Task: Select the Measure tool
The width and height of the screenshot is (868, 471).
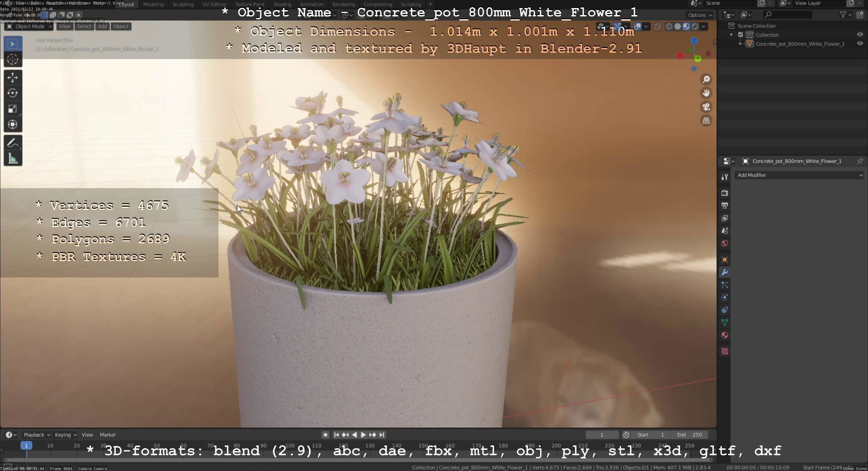Action: pyautogui.click(x=13, y=158)
